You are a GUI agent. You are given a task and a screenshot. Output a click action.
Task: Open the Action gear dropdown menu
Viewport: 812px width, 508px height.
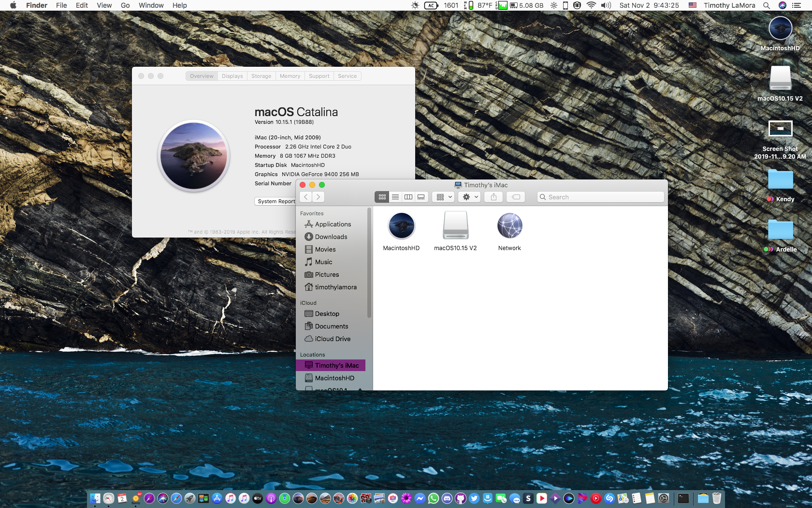pyautogui.click(x=470, y=197)
